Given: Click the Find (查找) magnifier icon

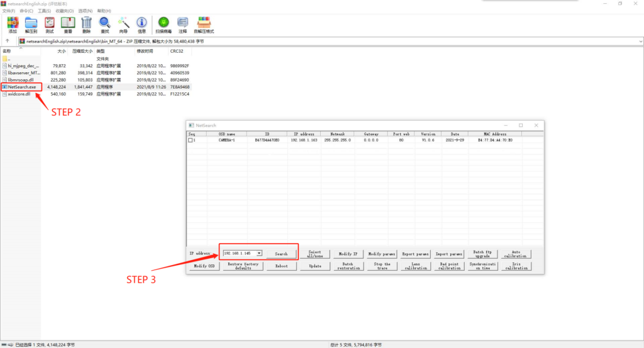Looking at the screenshot, I should [104, 24].
